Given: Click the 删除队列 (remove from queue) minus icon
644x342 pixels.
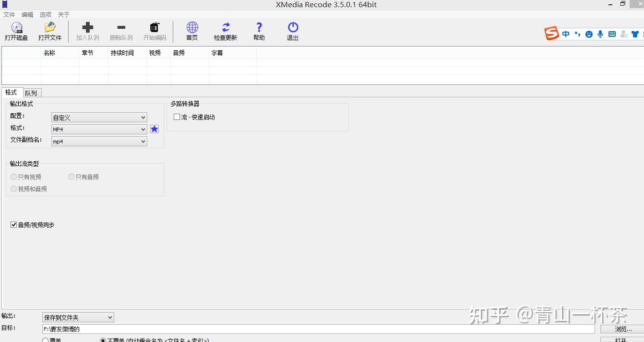Looking at the screenshot, I should click(x=121, y=28).
